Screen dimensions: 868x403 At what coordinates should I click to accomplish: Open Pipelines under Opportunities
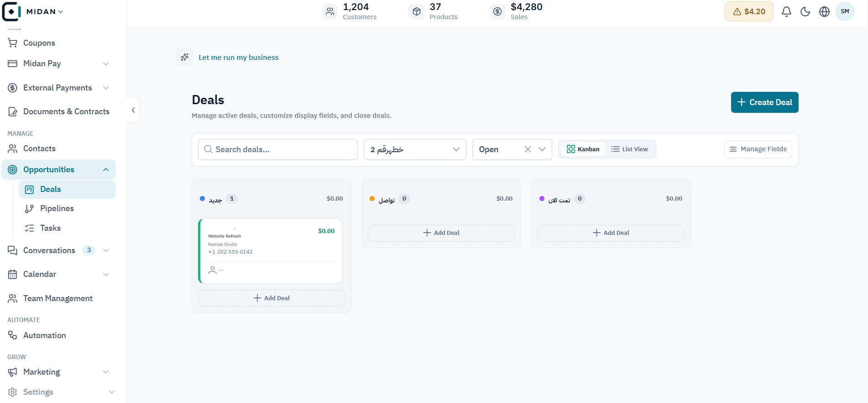(x=67, y=208)
